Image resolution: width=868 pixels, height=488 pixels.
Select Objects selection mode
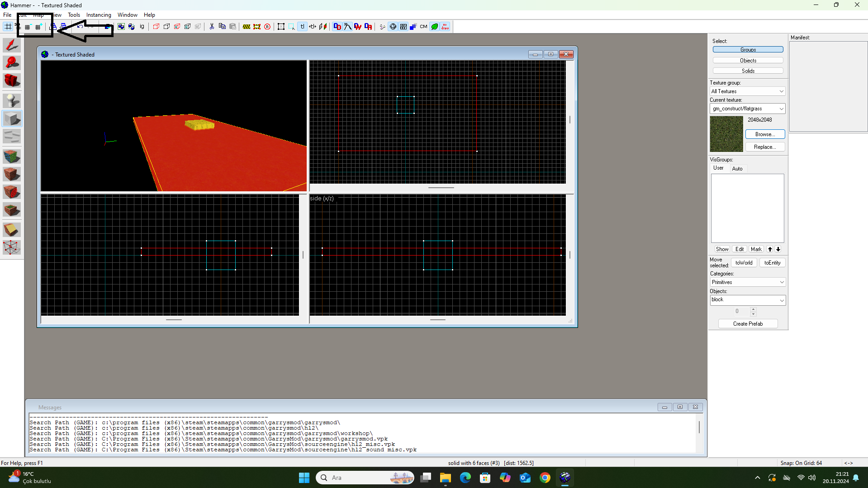pos(748,61)
